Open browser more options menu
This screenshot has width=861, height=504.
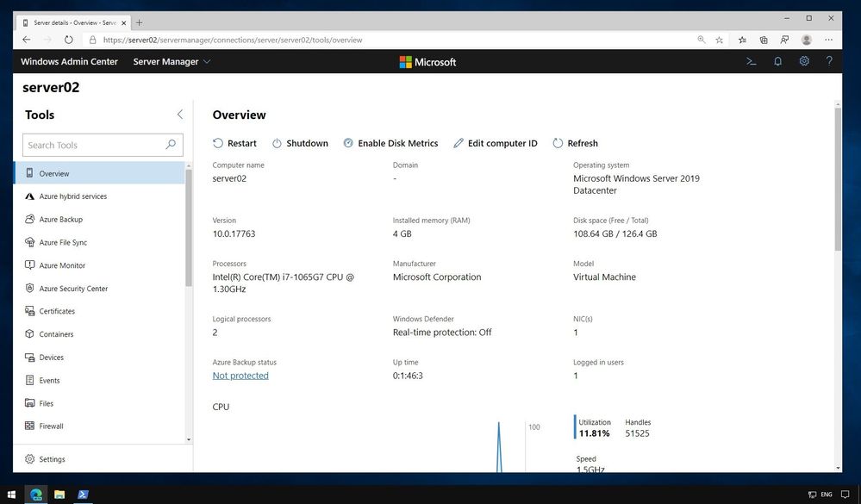828,40
